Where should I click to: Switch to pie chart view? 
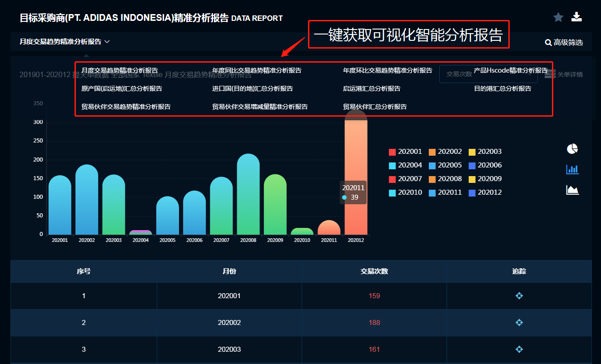[x=572, y=149]
